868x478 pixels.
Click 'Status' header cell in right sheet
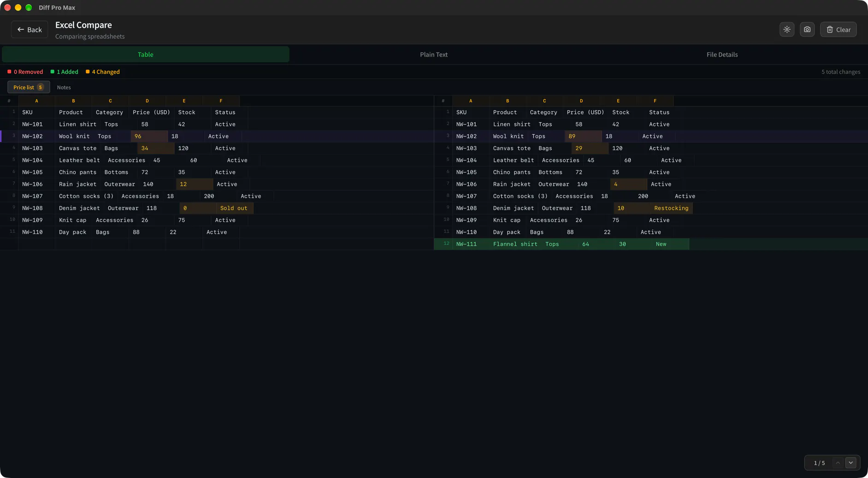pos(664,112)
